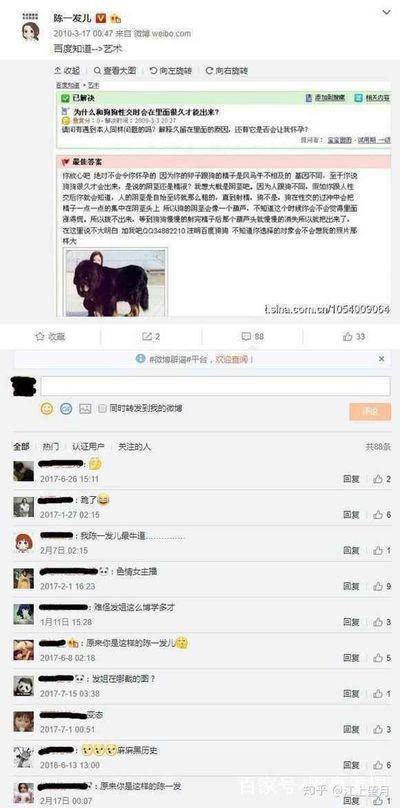Select the 热门 comments tab

[x=51, y=447]
